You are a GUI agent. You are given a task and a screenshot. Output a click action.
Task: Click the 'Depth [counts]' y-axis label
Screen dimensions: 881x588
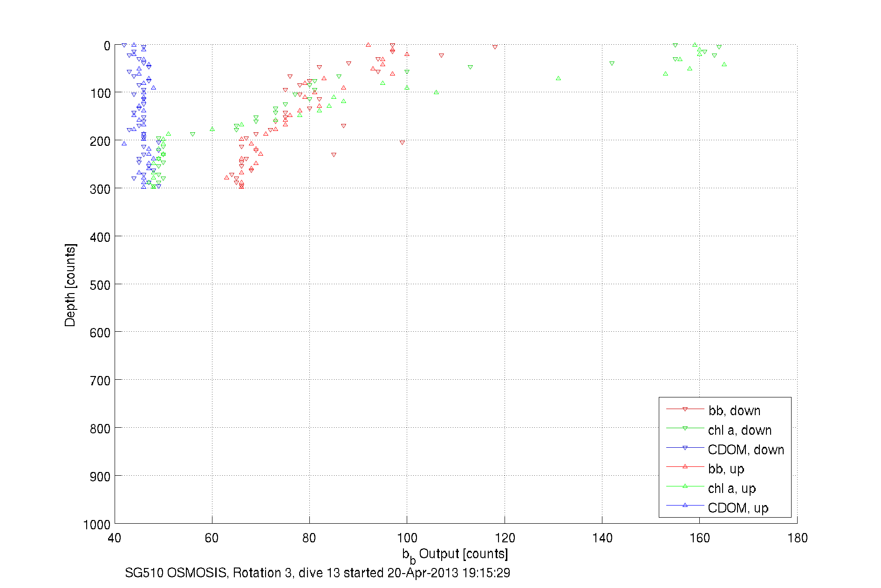[x=70, y=285]
